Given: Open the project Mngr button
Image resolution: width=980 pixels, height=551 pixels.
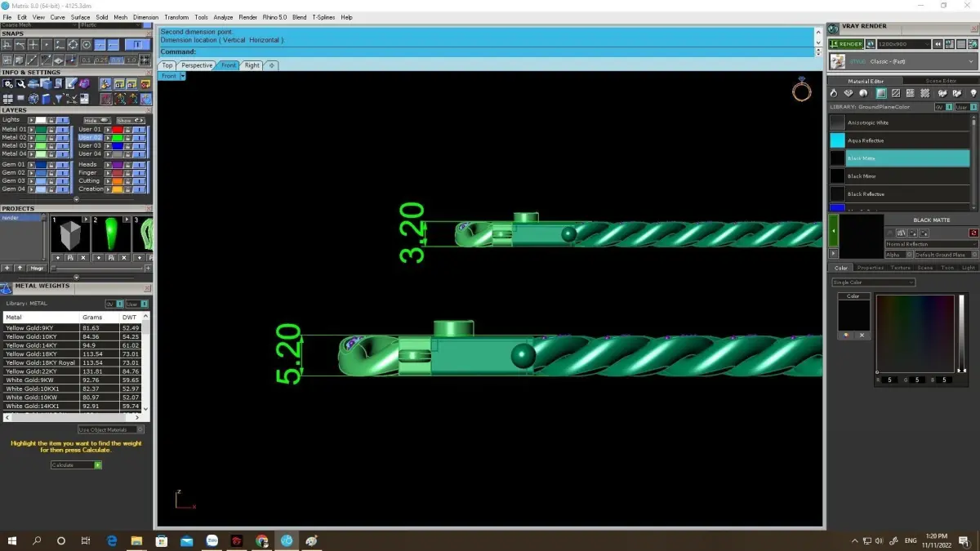Looking at the screenshot, I should [37, 268].
